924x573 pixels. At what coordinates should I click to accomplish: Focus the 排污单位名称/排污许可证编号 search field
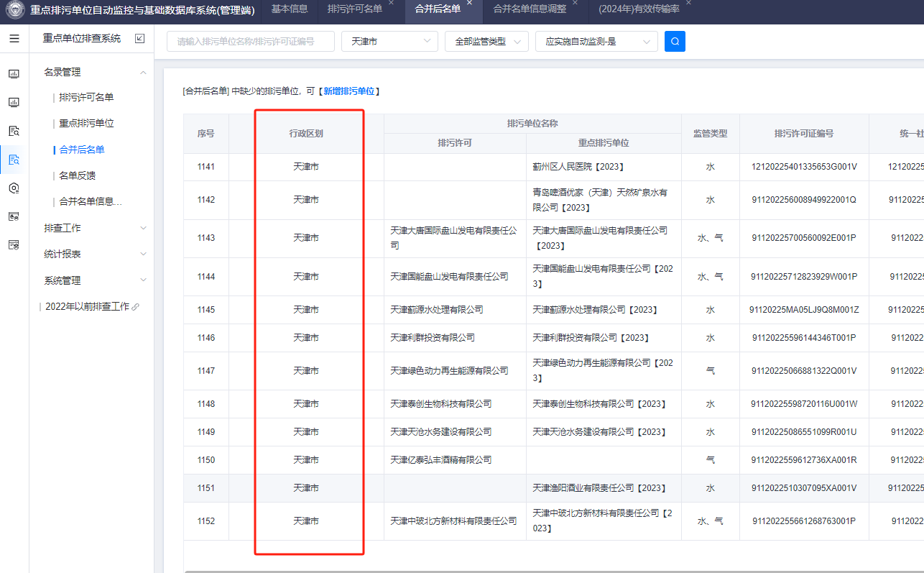pyautogui.click(x=251, y=42)
